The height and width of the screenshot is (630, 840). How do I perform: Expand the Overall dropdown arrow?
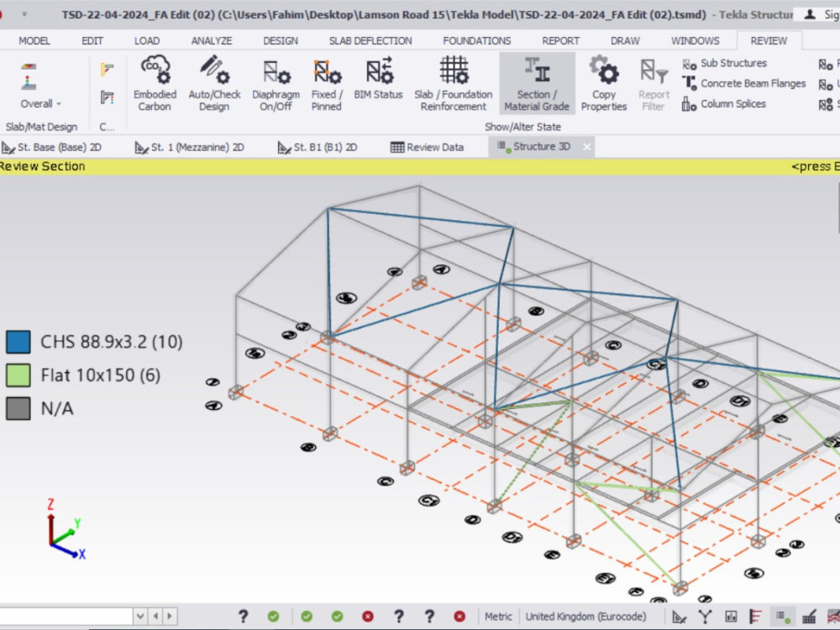(59, 104)
